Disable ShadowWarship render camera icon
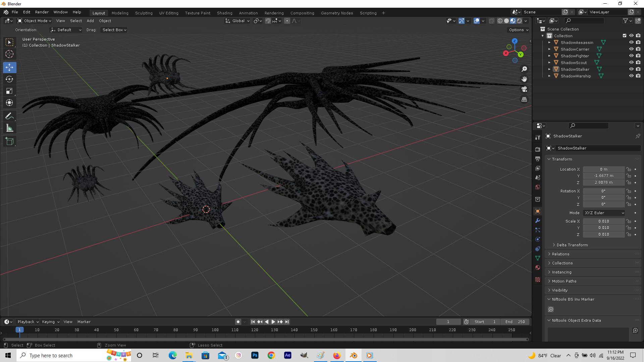The image size is (644, 362). (x=638, y=76)
